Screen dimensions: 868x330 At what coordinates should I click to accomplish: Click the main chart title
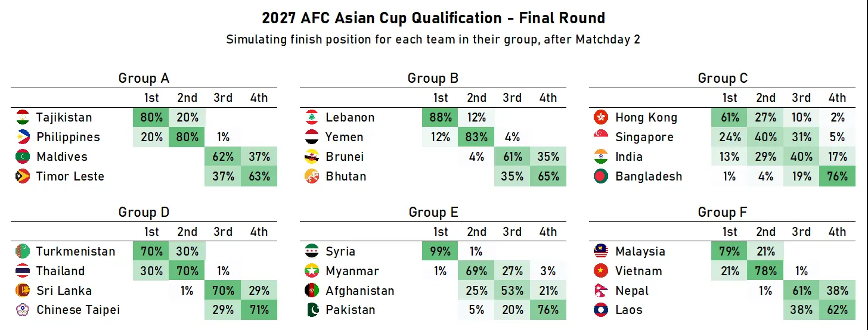coord(433,18)
